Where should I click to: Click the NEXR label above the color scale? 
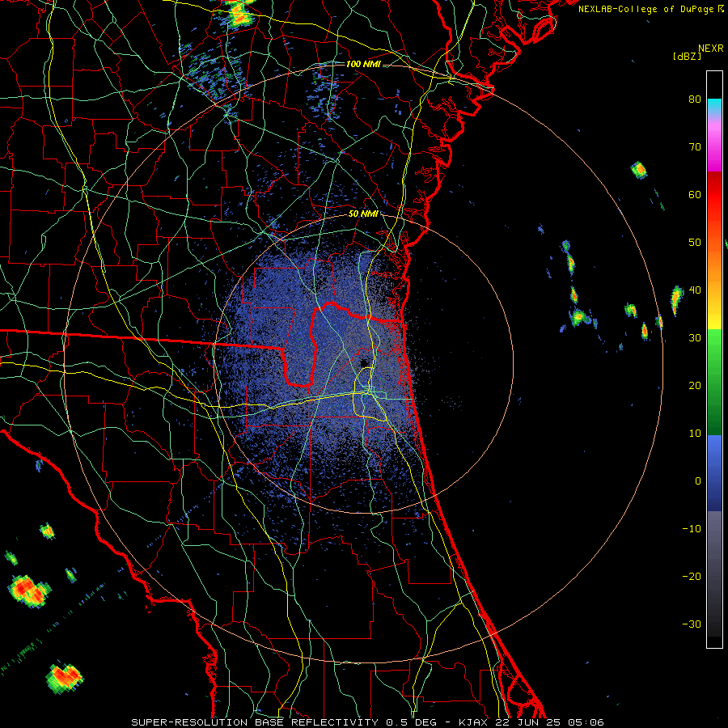pyautogui.click(x=710, y=48)
